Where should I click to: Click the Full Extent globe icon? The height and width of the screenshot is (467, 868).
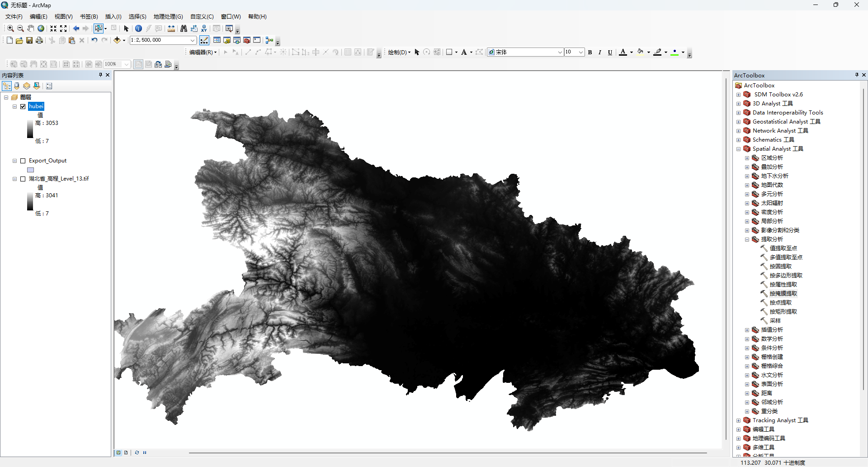[x=41, y=29]
